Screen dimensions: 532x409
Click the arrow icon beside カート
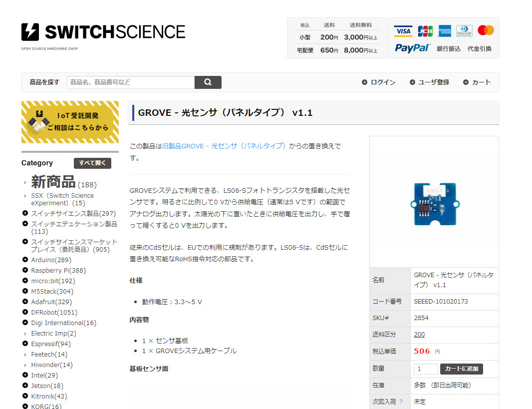click(x=466, y=82)
